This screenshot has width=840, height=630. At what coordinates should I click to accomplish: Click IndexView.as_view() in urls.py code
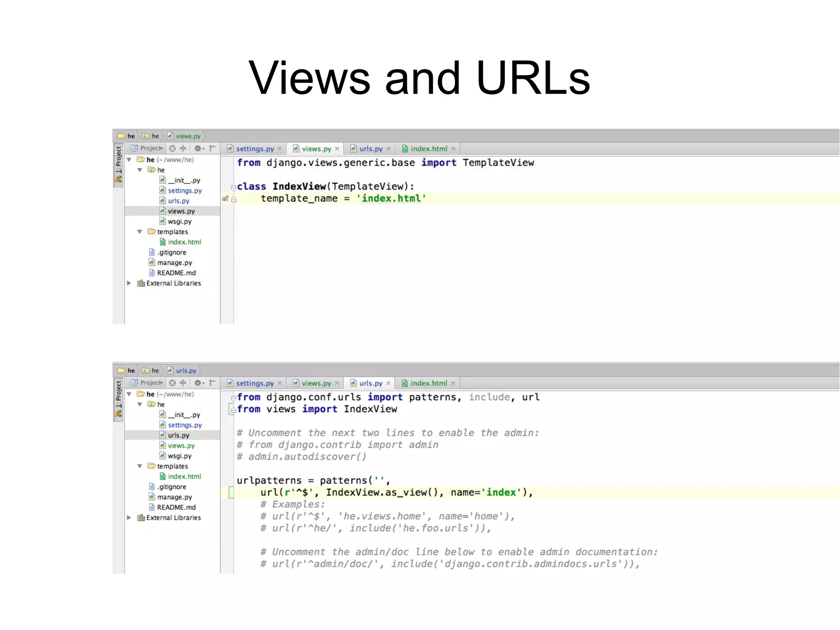(382, 493)
